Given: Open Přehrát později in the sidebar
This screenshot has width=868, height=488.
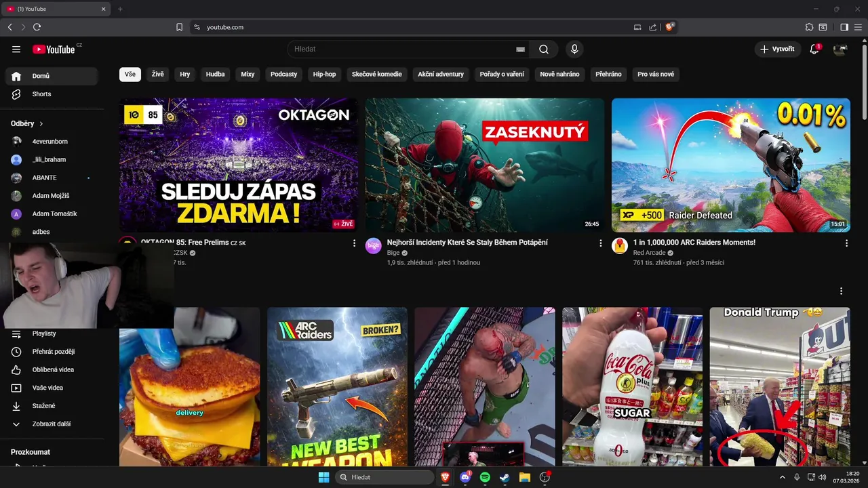Looking at the screenshot, I should (52, 352).
